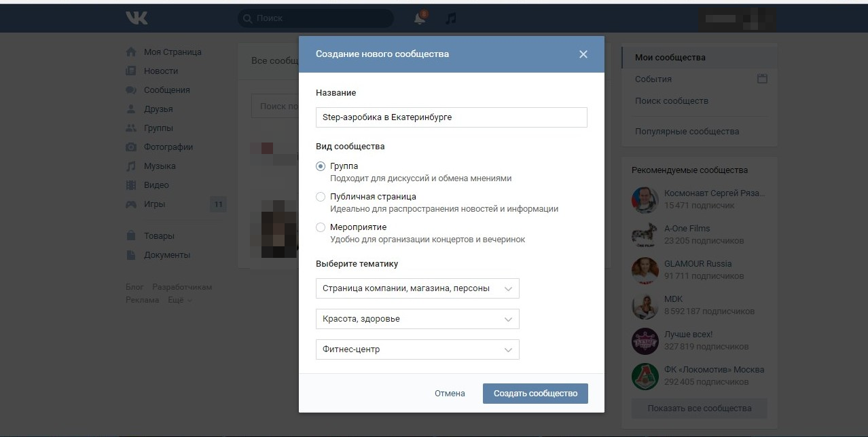Open Популярные сообщества in right menu
Viewport: 868px width, 437px height.
pyautogui.click(x=687, y=132)
